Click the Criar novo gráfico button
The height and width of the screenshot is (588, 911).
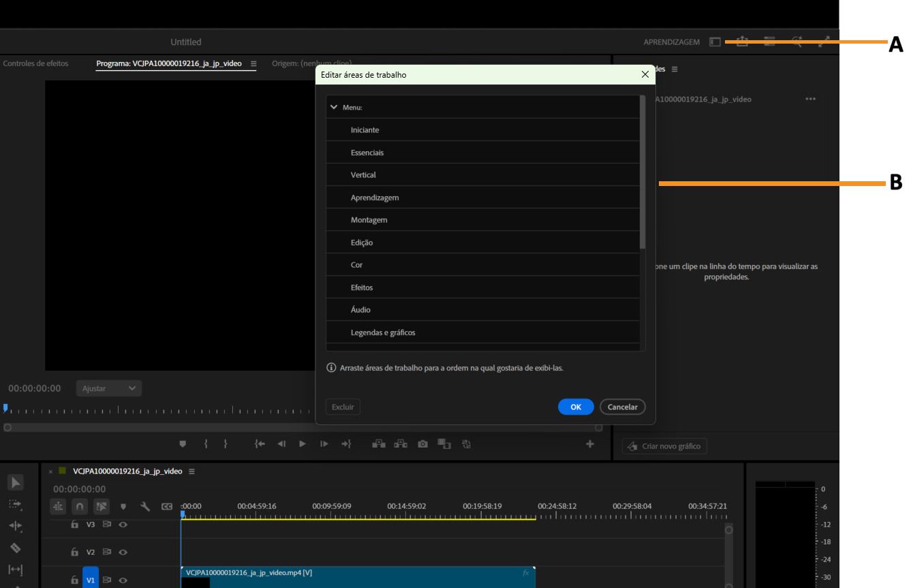pyautogui.click(x=664, y=445)
